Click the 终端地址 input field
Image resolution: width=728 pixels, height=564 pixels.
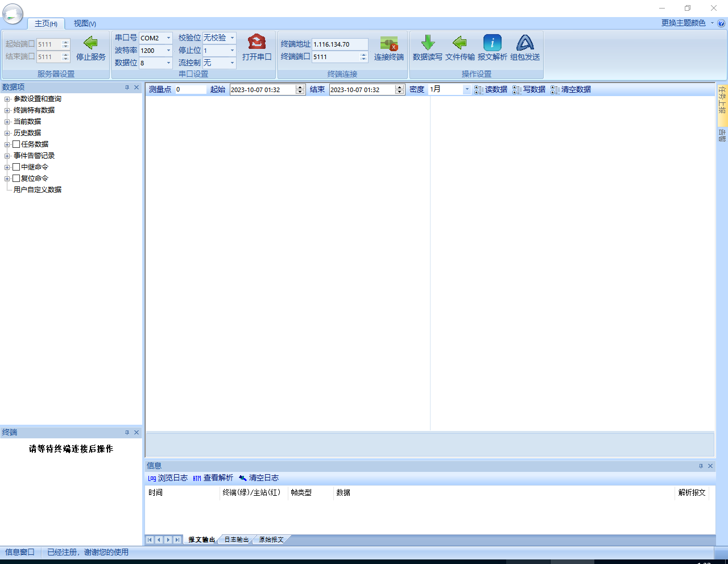click(x=340, y=44)
